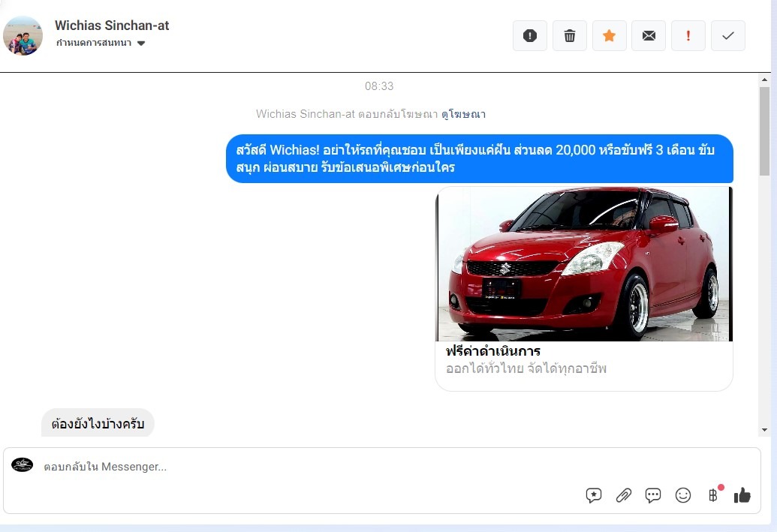Viewport: 777px width, 532px height.
Task: Mark conversation as spam with the circled exclamation icon
Action: [x=530, y=36]
